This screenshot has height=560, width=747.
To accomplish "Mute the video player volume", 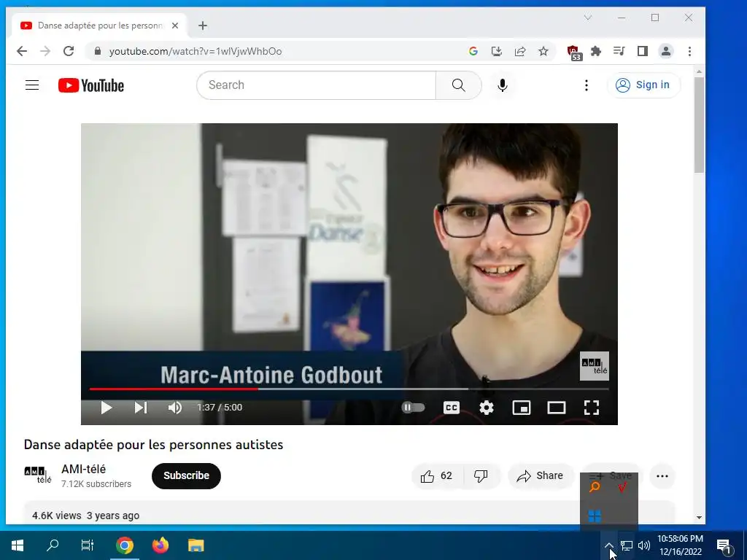I will (x=175, y=408).
